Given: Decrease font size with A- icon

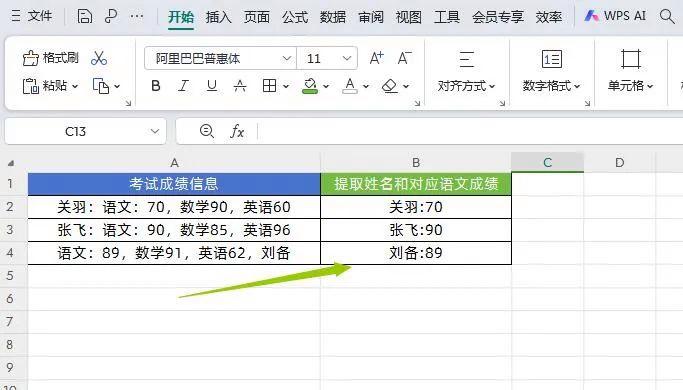Looking at the screenshot, I should (405, 58).
